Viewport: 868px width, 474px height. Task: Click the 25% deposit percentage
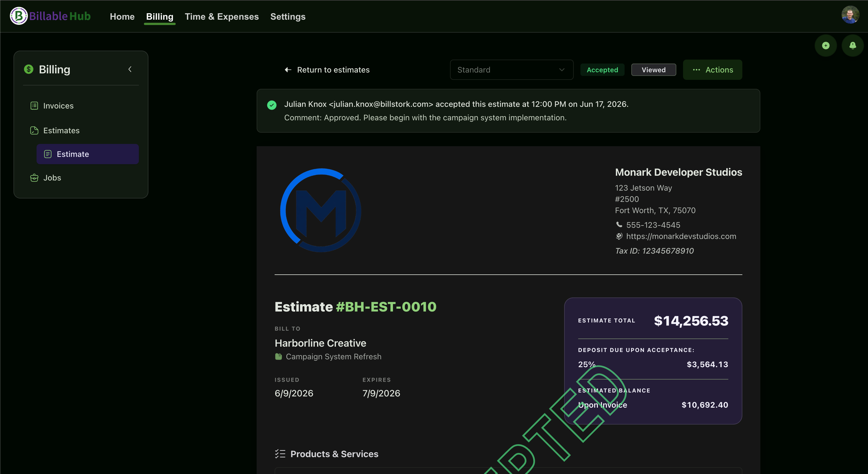coord(587,364)
